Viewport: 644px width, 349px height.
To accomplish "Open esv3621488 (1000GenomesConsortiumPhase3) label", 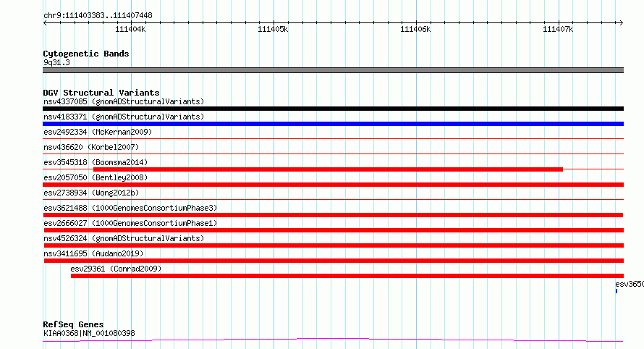I will (x=130, y=208).
